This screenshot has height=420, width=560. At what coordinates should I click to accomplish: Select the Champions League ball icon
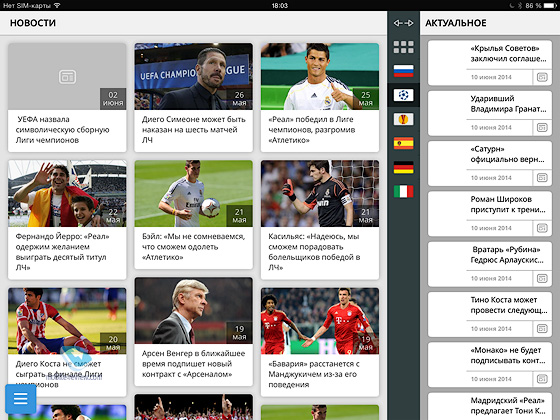pyautogui.click(x=404, y=95)
